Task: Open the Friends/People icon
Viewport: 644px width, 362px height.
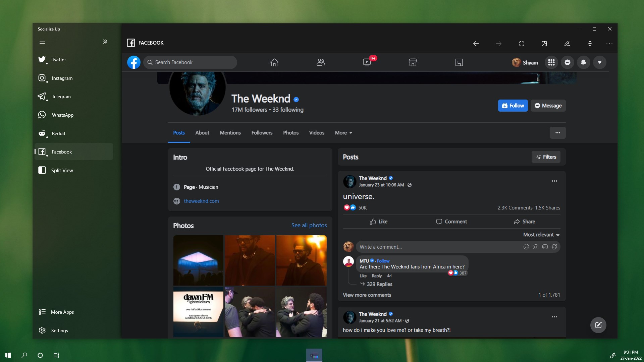Action: click(x=321, y=62)
